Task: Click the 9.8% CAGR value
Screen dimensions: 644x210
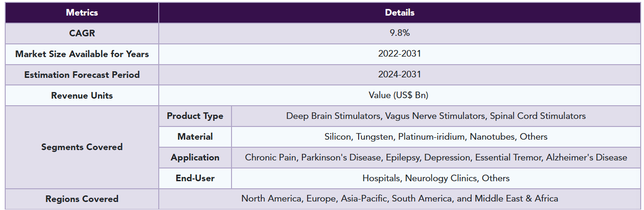Action: (400, 33)
